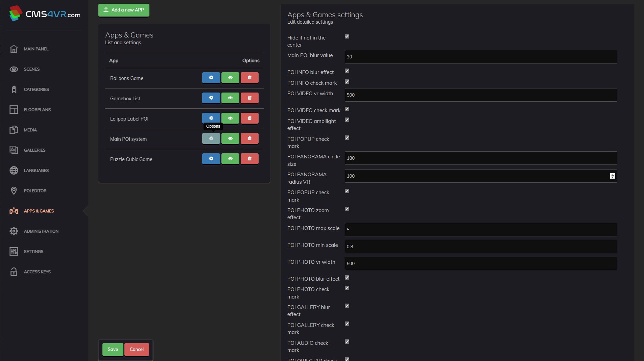Delete the Gamebox List app
The height and width of the screenshot is (361, 644).
249,98
